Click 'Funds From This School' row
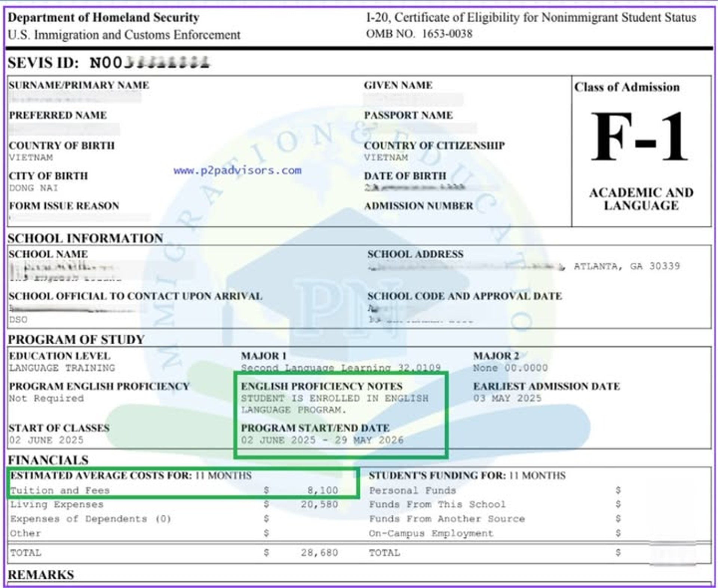 tap(437, 505)
